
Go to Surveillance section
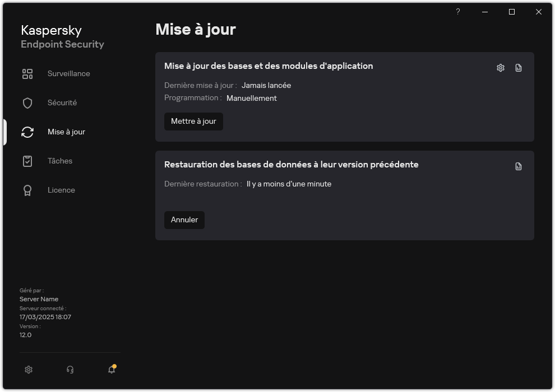point(68,73)
